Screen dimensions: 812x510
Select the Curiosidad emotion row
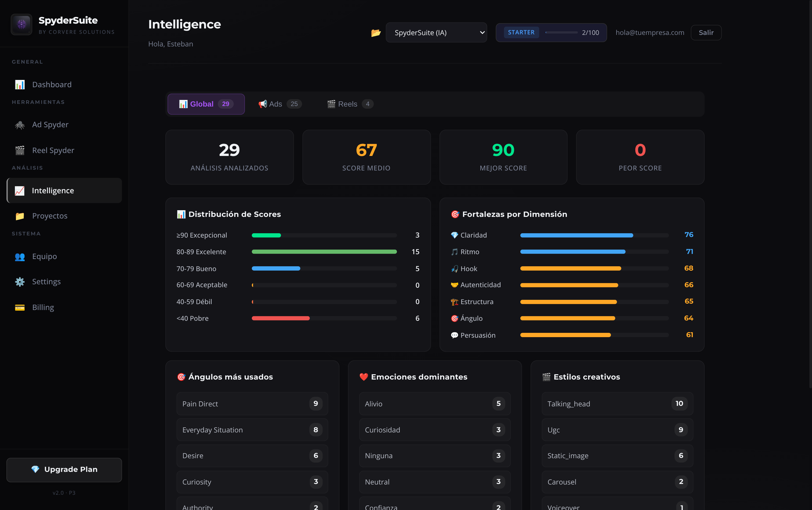point(435,430)
